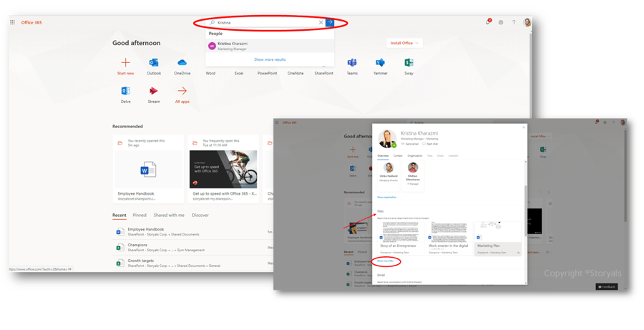Click Show more results link
Screen dimensions: 644x330
(x=270, y=59)
